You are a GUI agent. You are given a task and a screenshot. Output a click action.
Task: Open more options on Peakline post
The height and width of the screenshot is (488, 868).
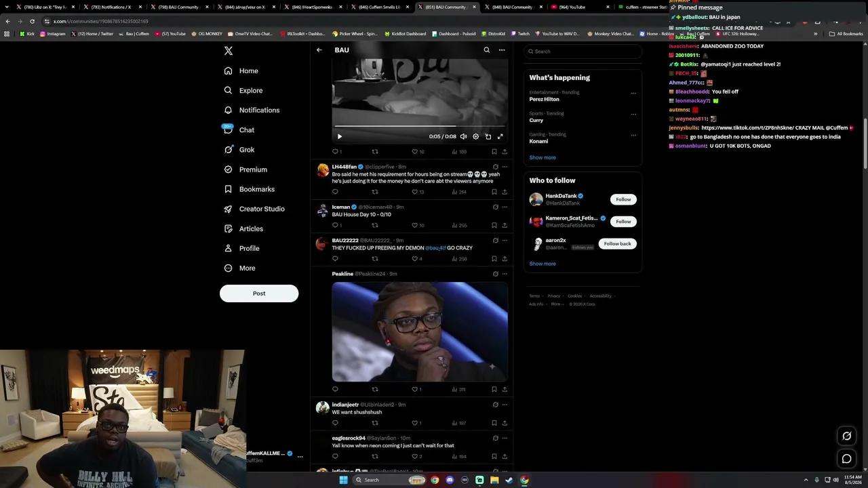point(505,274)
